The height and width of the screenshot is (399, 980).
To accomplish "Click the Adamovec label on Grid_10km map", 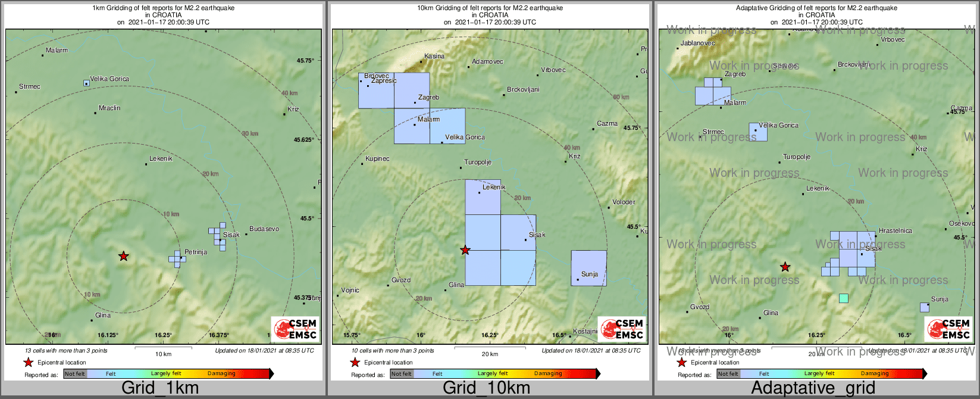I will (x=487, y=61).
